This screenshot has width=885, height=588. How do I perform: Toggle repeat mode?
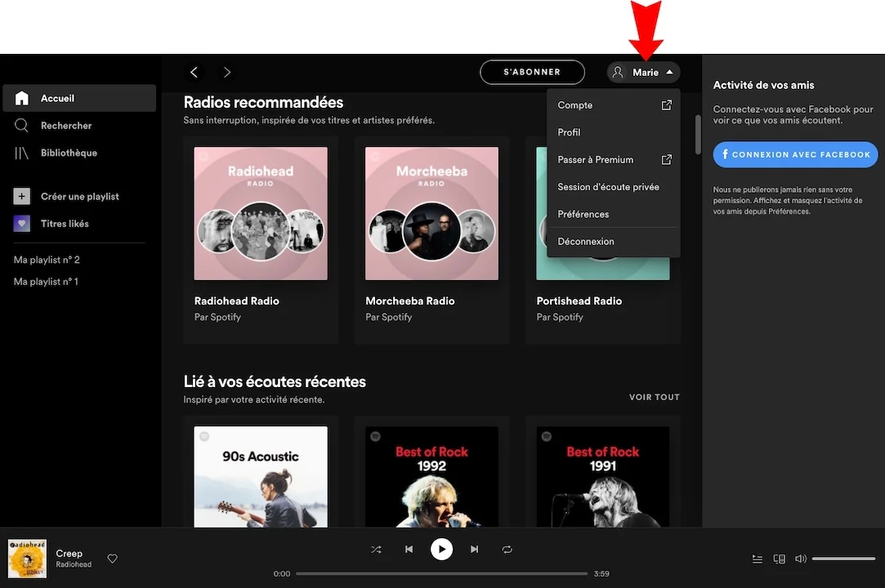(x=507, y=549)
